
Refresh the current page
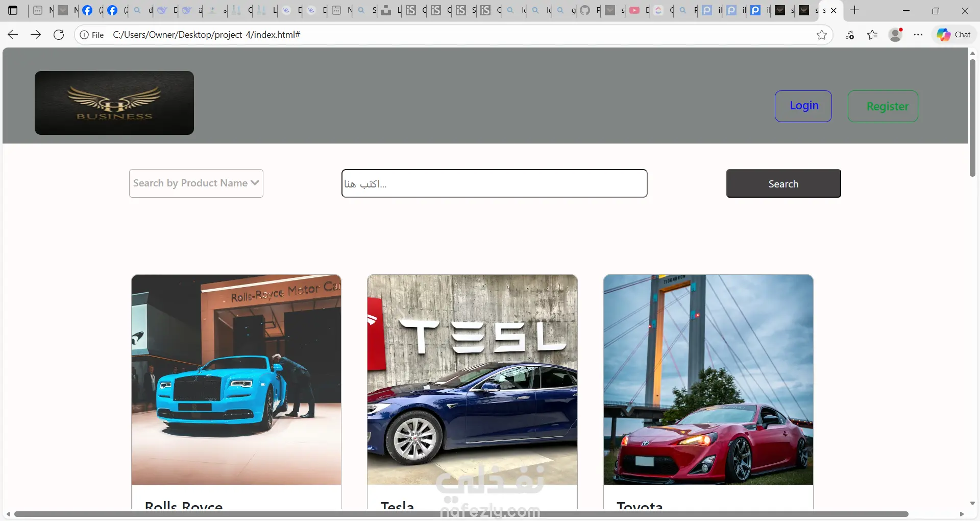59,35
